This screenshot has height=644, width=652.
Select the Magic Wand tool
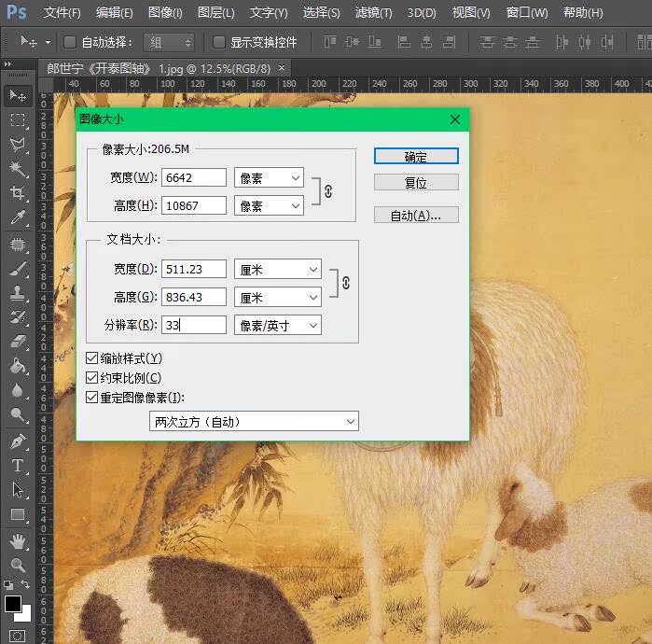(18, 169)
